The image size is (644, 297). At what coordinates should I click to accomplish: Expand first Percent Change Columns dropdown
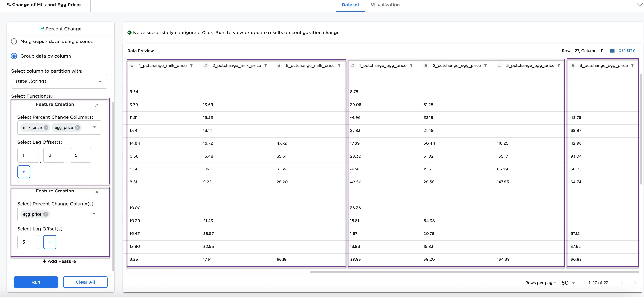click(94, 127)
